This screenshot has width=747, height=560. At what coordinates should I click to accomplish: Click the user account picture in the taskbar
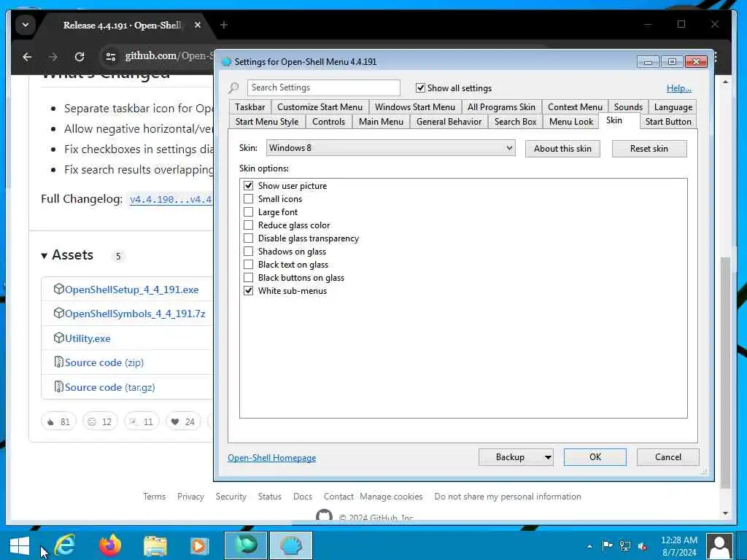pyautogui.click(x=719, y=545)
